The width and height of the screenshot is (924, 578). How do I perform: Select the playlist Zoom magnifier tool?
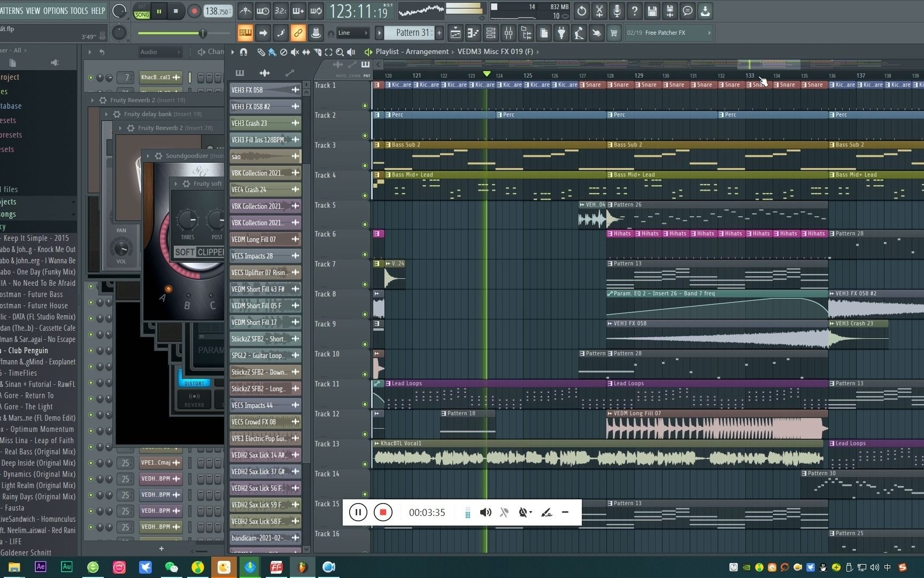pos(340,52)
